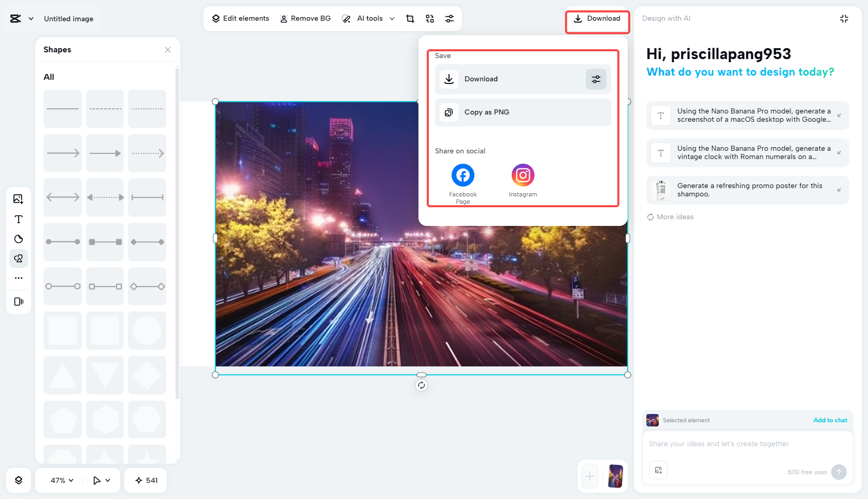The height and width of the screenshot is (499, 868).
Task: Click the Shapes panel scrollbar
Action: pyautogui.click(x=177, y=233)
